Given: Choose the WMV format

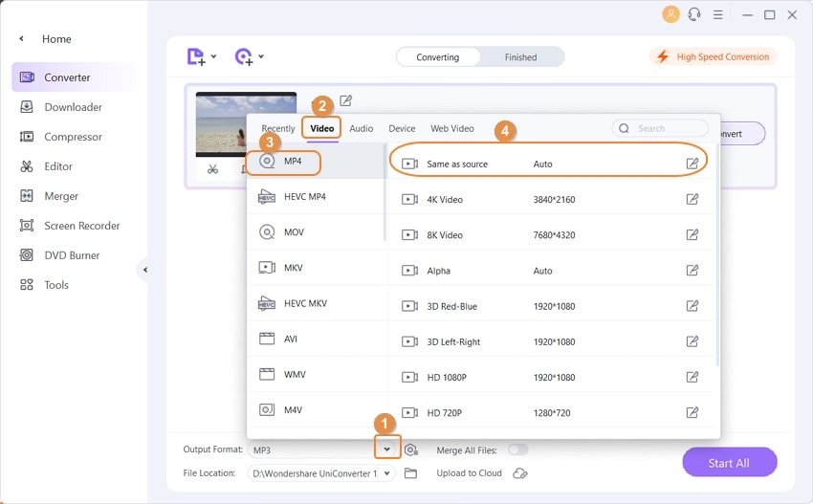Looking at the screenshot, I should click(317, 374).
